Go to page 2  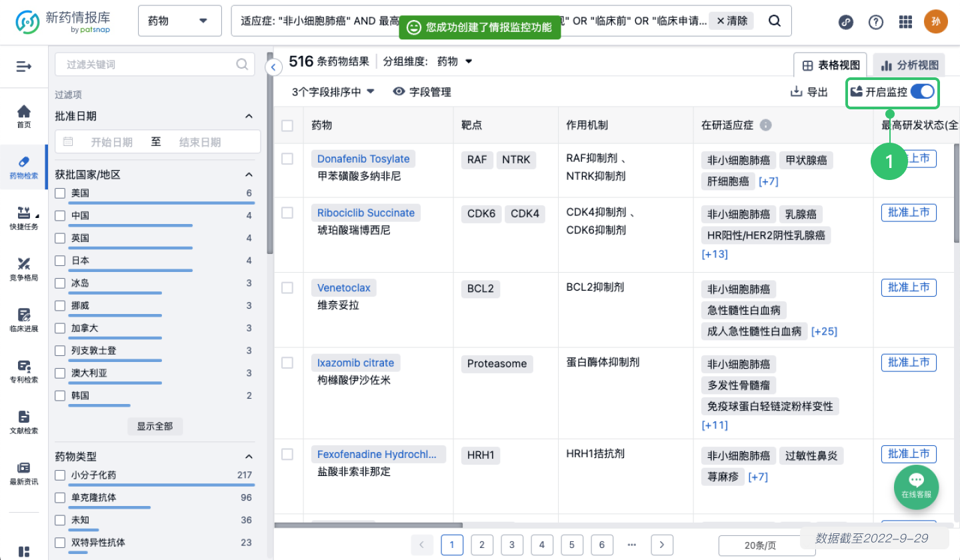(x=481, y=545)
